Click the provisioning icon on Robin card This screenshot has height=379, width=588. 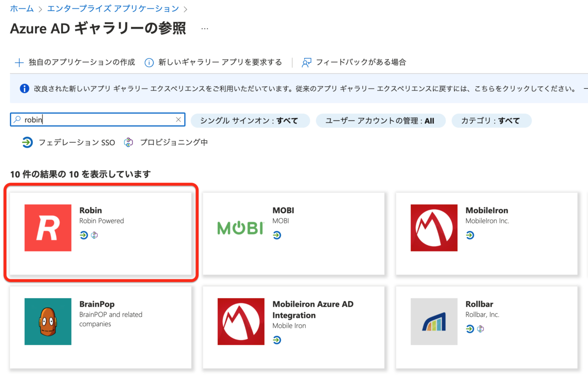pos(95,235)
